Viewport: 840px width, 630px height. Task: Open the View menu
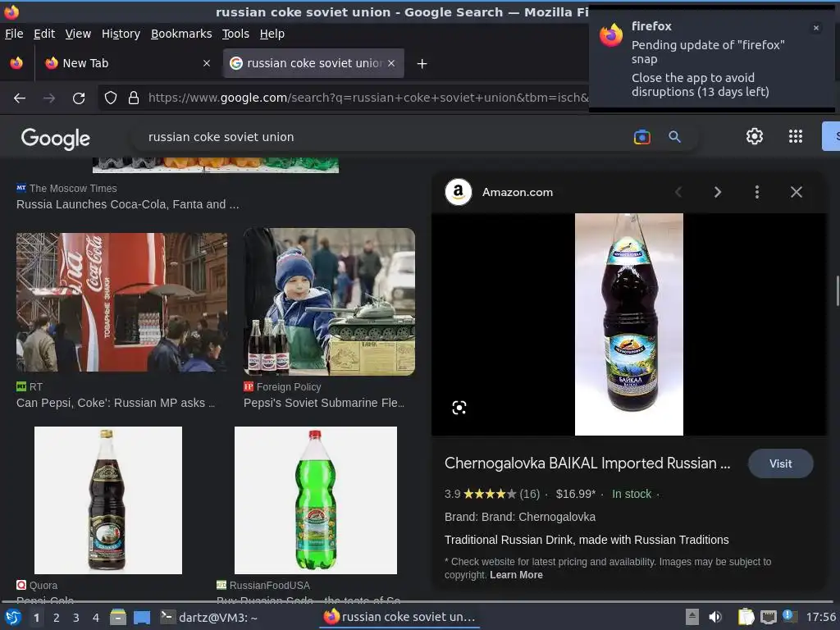click(x=78, y=34)
